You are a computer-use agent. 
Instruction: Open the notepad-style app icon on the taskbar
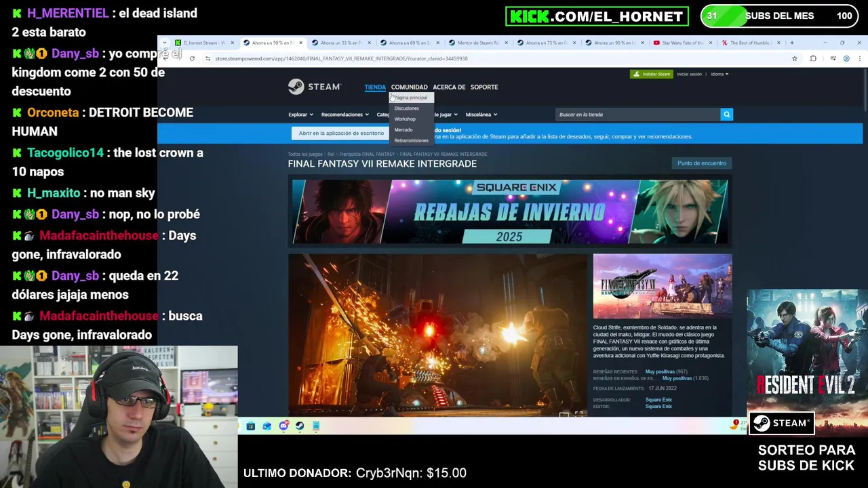[x=316, y=426]
